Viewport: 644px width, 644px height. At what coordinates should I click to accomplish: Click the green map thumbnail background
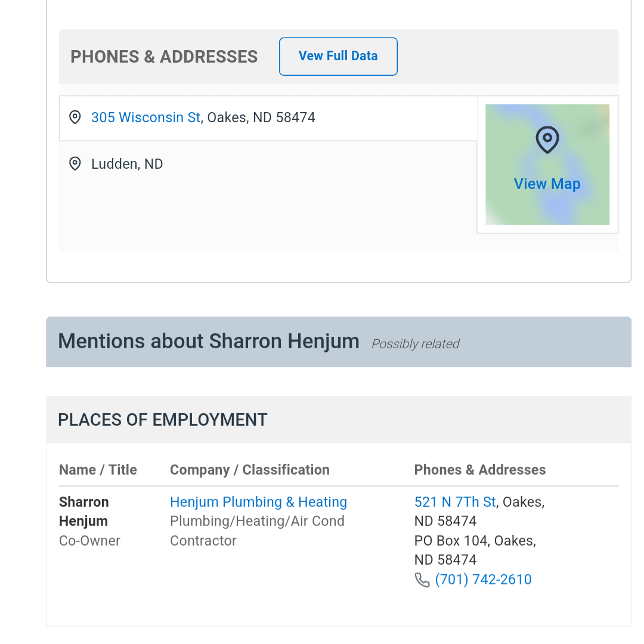click(x=507, y=209)
